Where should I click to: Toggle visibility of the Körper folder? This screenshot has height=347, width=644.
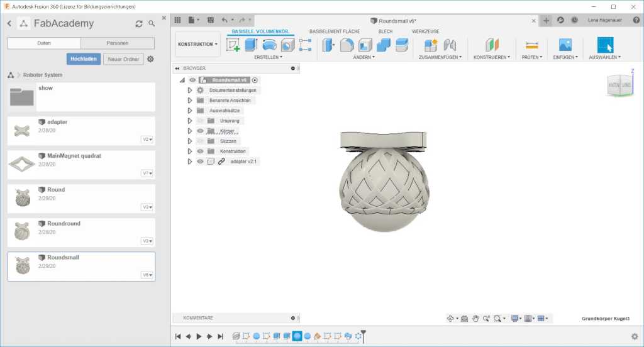pos(200,131)
